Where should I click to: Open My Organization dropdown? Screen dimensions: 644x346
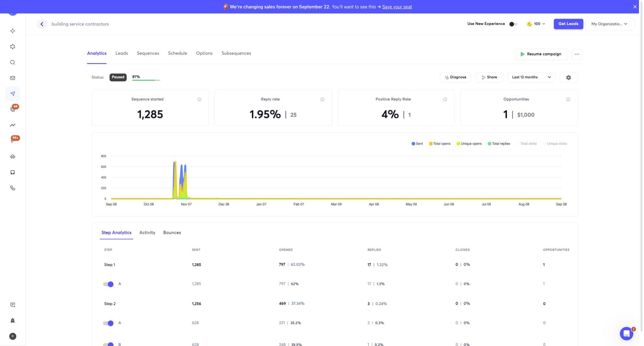[x=610, y=24]
